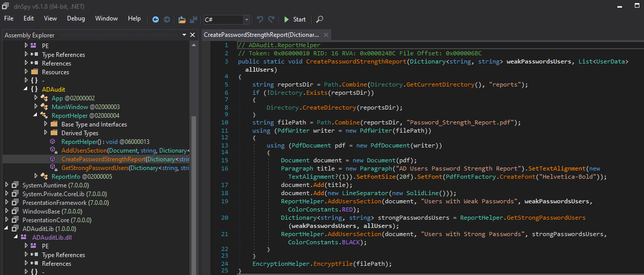Click code line number 13

(x=225, y=145)
